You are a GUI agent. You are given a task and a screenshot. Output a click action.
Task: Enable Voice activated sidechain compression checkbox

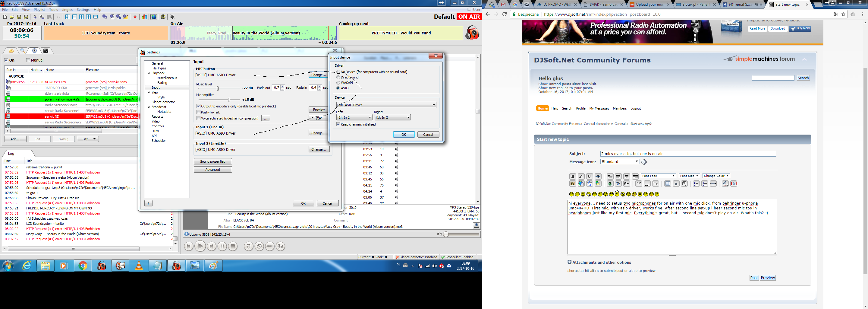(199, 118)
